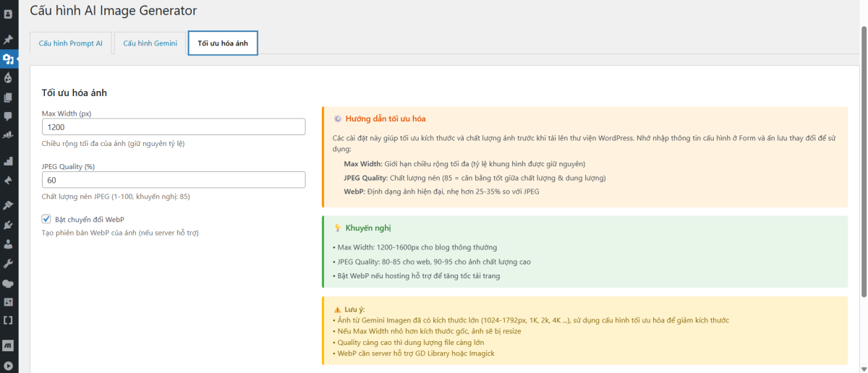The height and width of the screenshot is (373, 868).
Task: Click the page vertical scrollbar
Action: pos(863,159)
